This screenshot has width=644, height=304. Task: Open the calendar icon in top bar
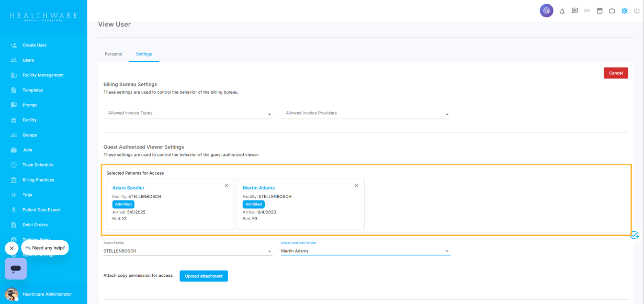pyautogui.click(x=600, y=10)
